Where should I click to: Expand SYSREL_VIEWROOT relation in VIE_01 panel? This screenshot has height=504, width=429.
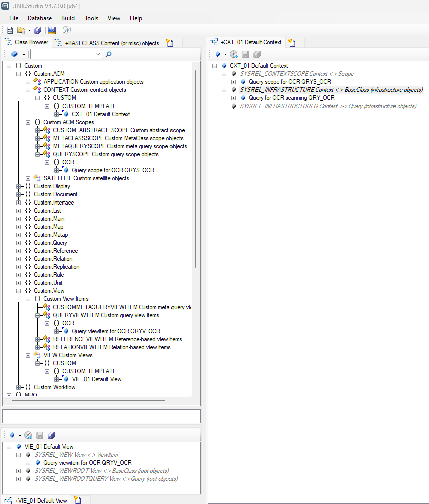coord(19,471)
